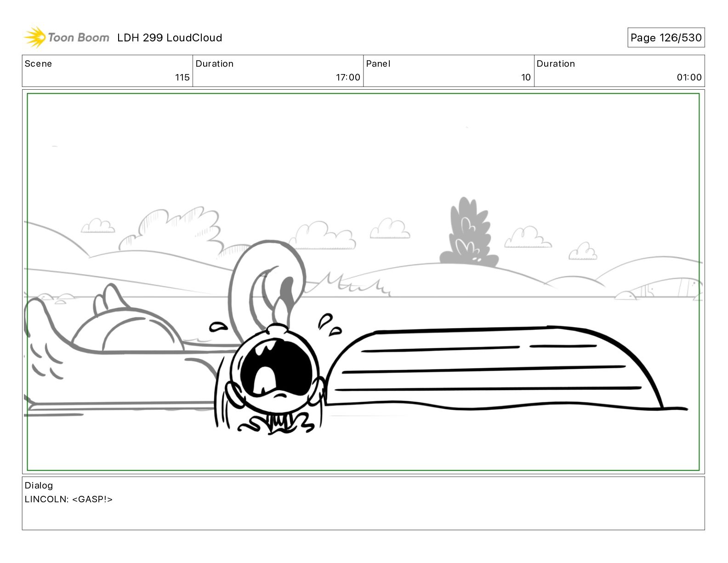Click the 'Page 126/530' page indicator
728x563 pixels.
[x=666, y=38]
